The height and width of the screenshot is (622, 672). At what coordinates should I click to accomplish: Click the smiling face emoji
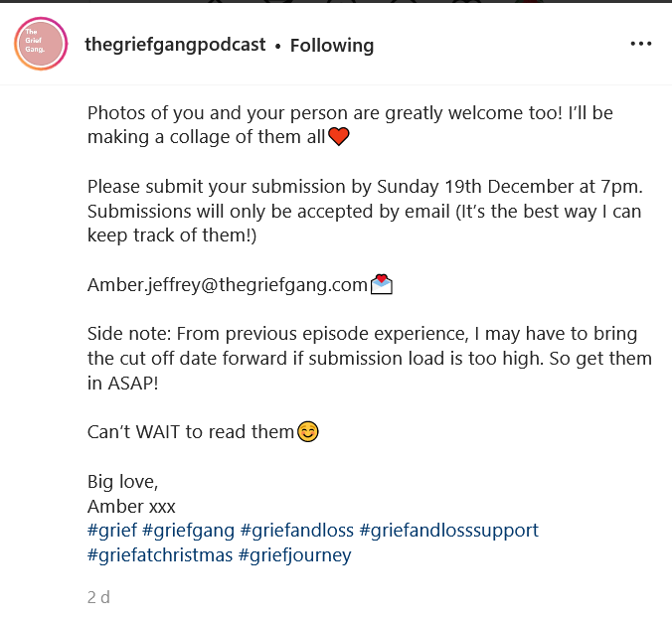(308, 432)
